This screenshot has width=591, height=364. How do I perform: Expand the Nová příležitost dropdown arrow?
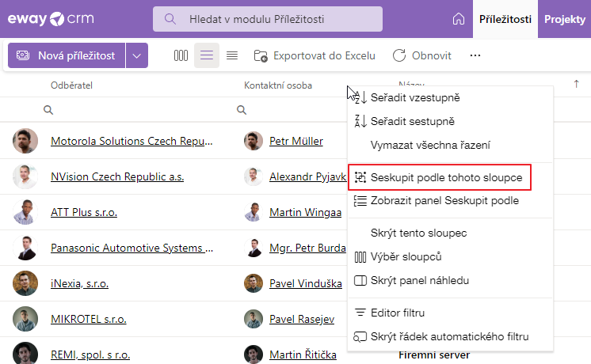(x=137, y=55)
